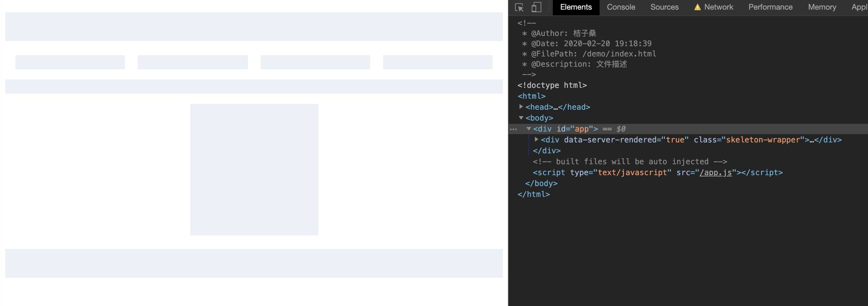The image size is (868, 306).
Task: Collapse the body element node
Action: (521, 118)
